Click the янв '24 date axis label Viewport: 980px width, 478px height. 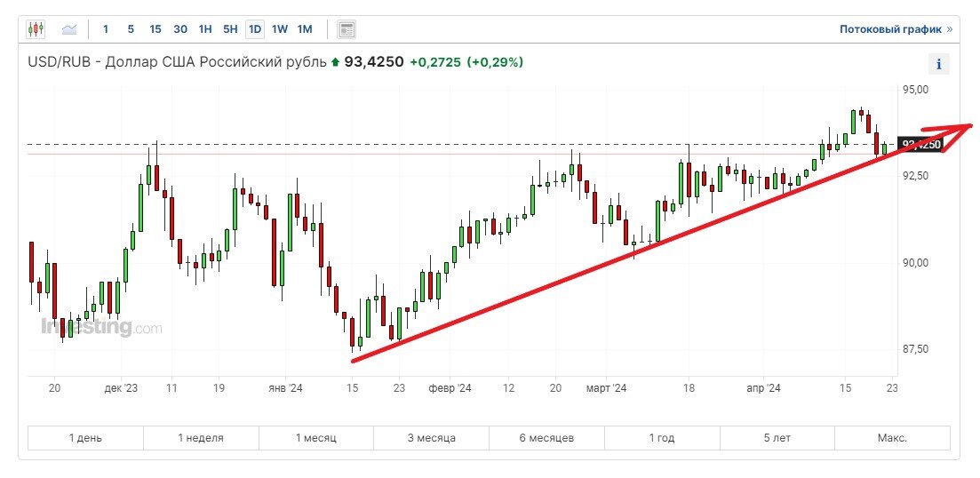285,388
